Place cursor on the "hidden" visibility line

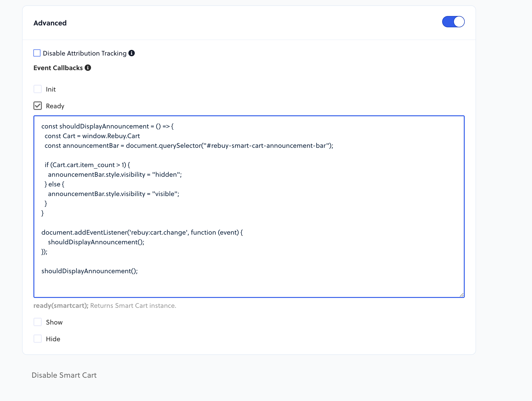[115, 175]
